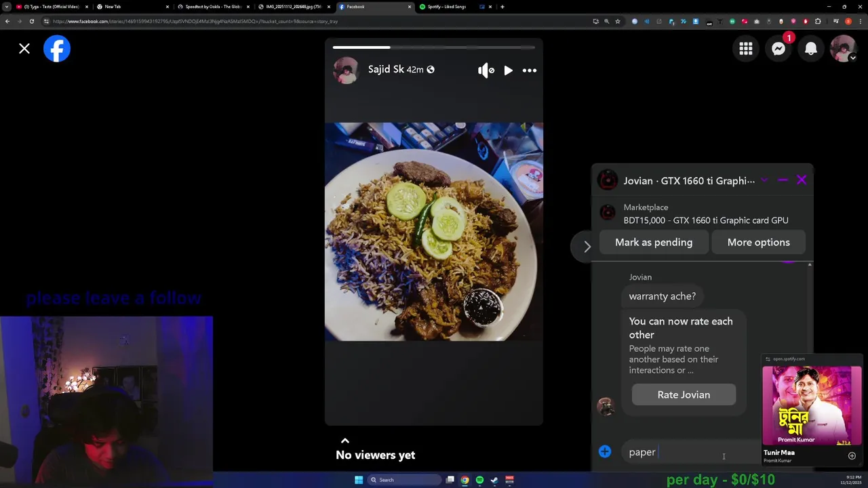Viewport: 868px width, 488px height.
Task: Open the Windows Start menu
Action: coord(359,480)
